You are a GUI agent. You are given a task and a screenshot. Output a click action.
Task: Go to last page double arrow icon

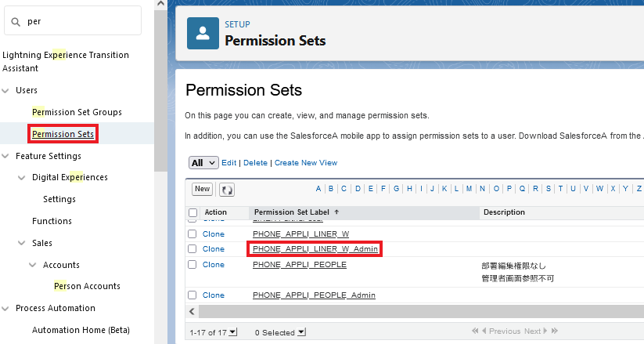(555, 331)
